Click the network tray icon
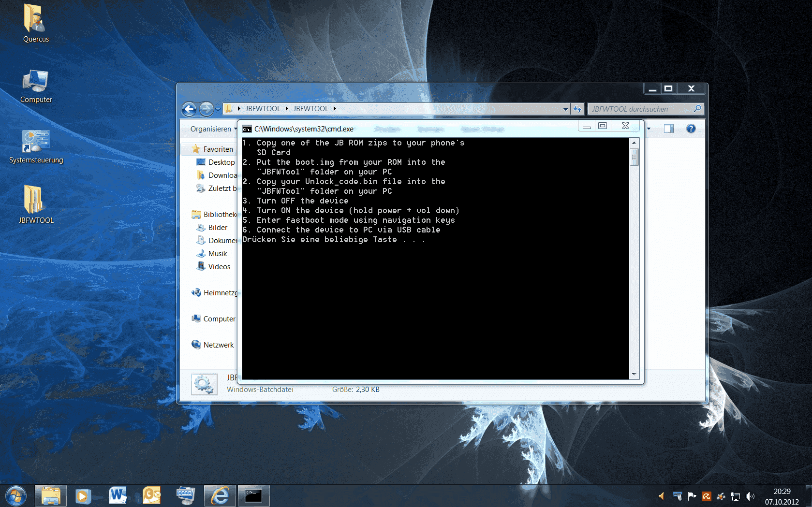The image size is (812, 507). (x=735, y=496)
